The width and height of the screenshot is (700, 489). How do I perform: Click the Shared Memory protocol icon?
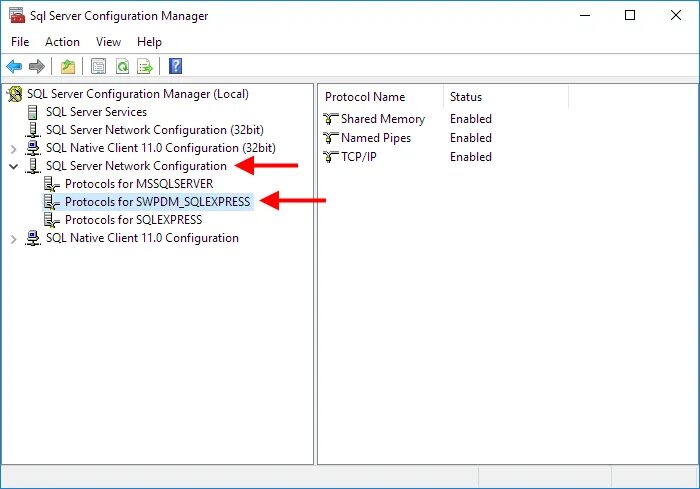tap(330, 119)
